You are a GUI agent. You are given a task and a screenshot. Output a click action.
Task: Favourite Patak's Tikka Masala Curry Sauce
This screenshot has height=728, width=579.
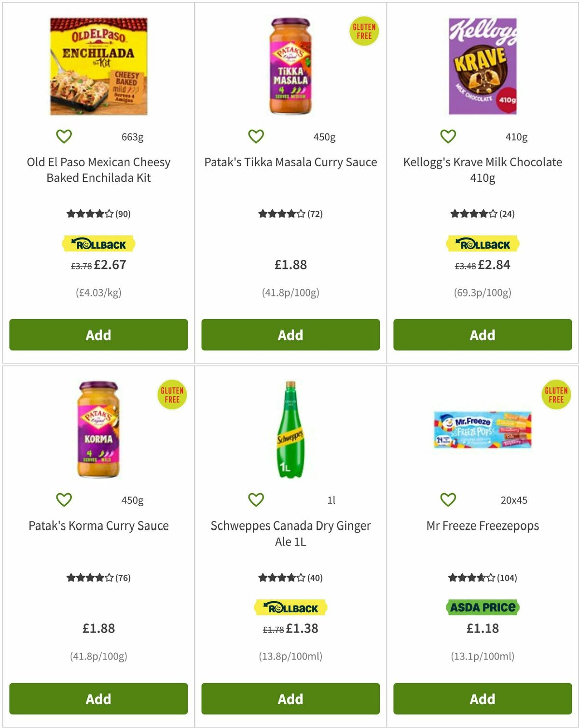256,135
